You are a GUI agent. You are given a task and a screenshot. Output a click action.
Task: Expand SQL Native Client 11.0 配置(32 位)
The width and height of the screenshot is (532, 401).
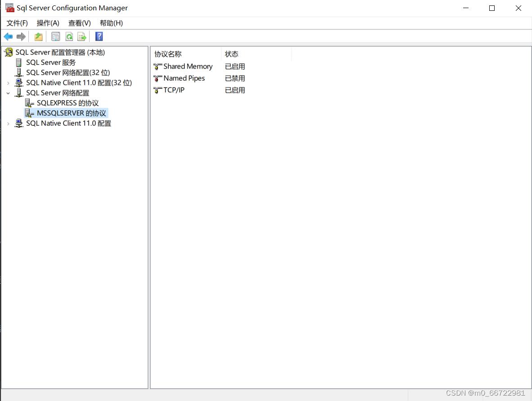click(9, 82)
